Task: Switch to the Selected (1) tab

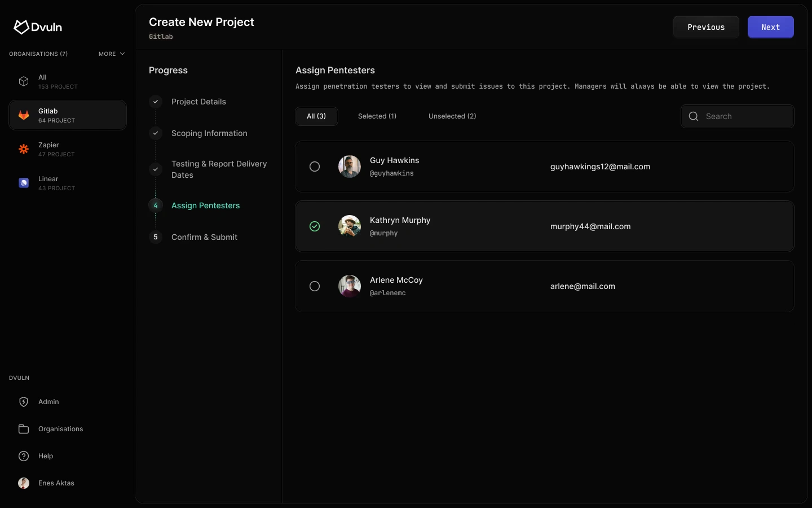Action: coord(377,116)
